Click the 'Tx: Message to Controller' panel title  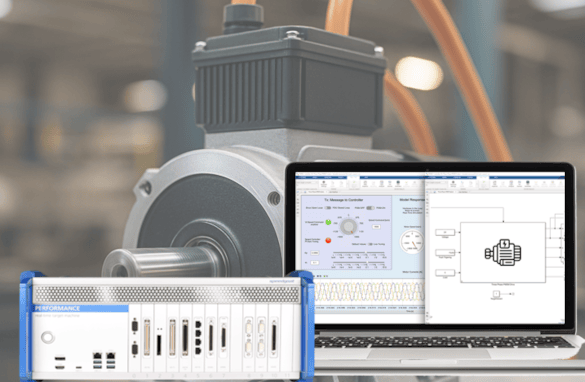point(344,200)
